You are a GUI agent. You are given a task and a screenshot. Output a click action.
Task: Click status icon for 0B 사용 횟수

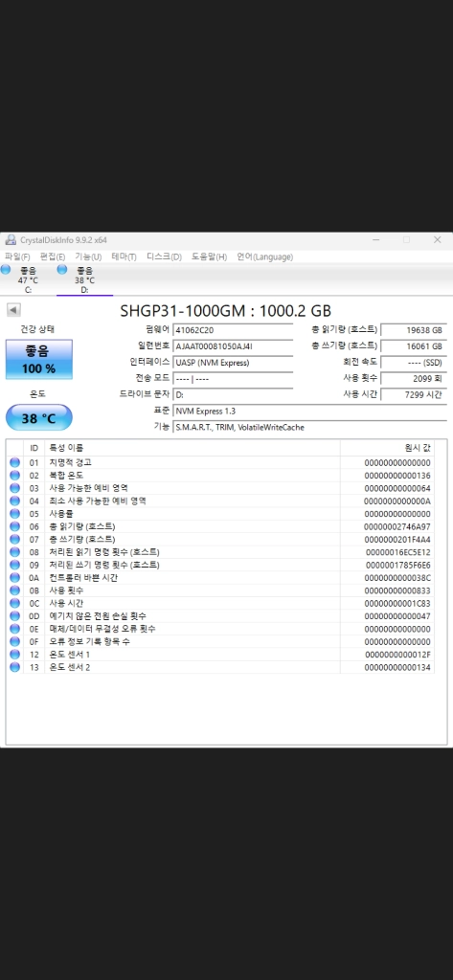(x=15, y=590)
